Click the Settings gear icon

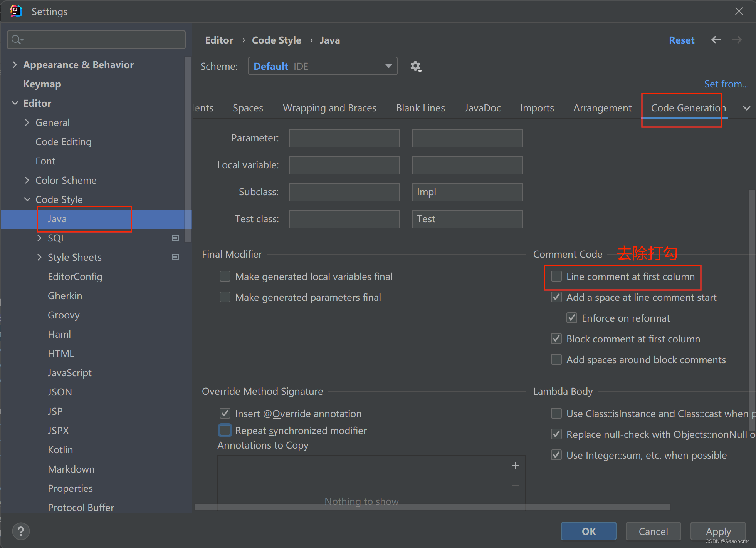tap(417, 66)
